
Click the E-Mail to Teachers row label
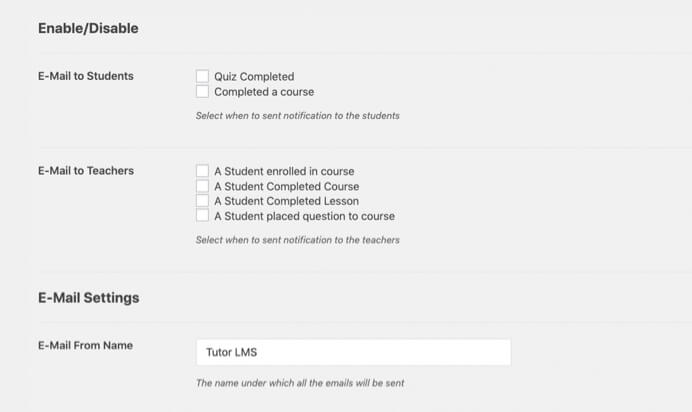pyautogui.click(x=86, y=171)
